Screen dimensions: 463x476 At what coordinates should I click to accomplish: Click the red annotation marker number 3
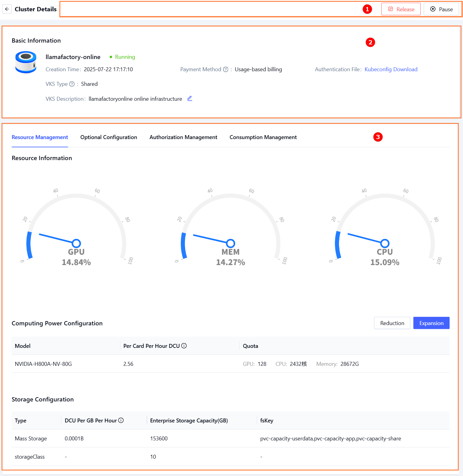coord(378,137)
